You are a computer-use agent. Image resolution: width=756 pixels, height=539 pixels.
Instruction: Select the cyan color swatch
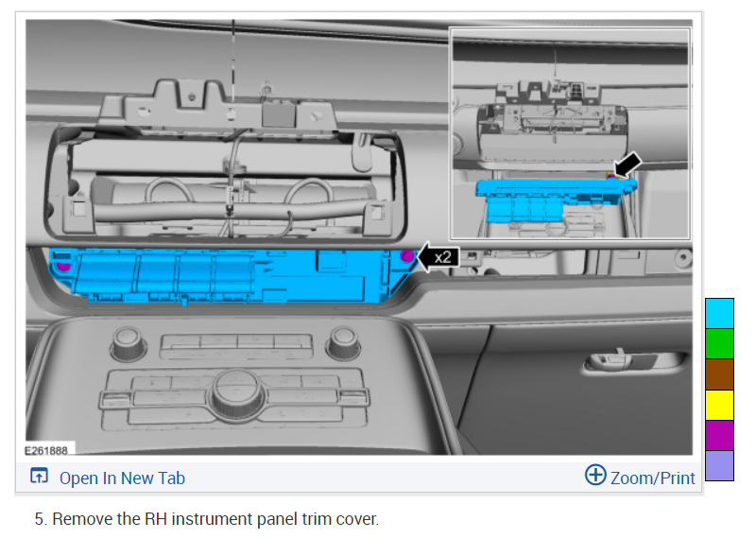pyautogui.click(x=719, y=314)
